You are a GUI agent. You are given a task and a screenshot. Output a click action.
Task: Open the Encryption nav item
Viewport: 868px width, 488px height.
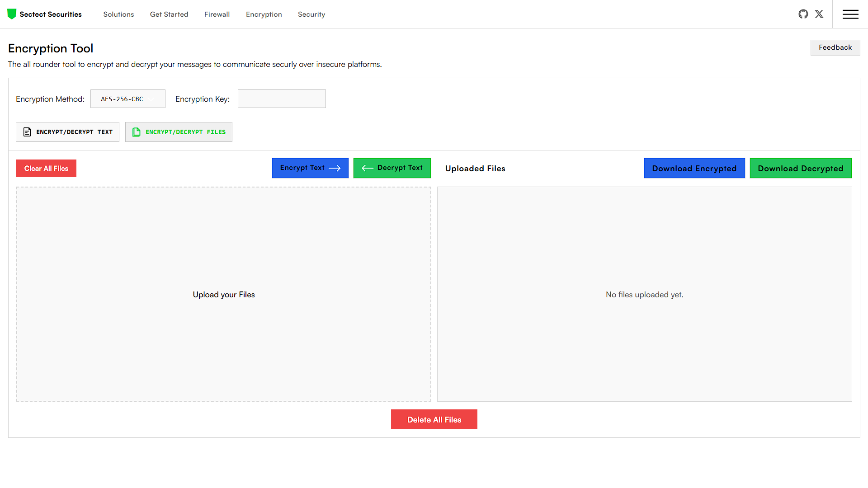264,14
